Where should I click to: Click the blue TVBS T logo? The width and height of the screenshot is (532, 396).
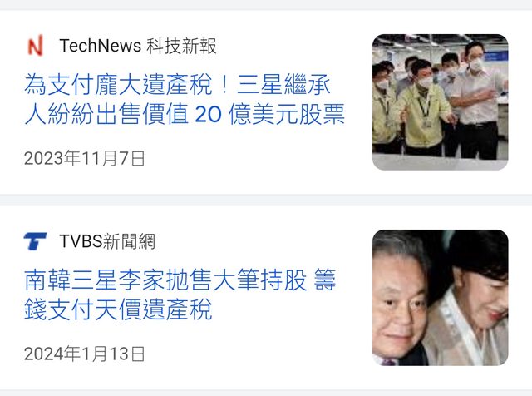(x=35, y=241)
